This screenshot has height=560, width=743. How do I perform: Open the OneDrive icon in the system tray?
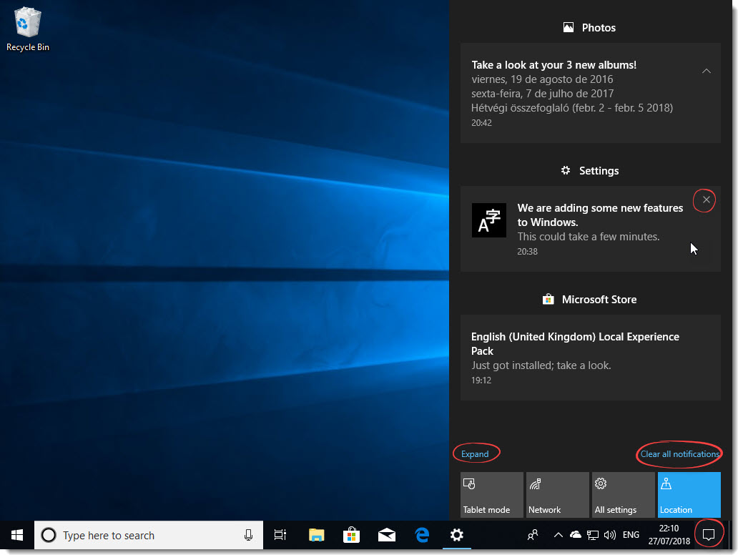click(576, 534)
